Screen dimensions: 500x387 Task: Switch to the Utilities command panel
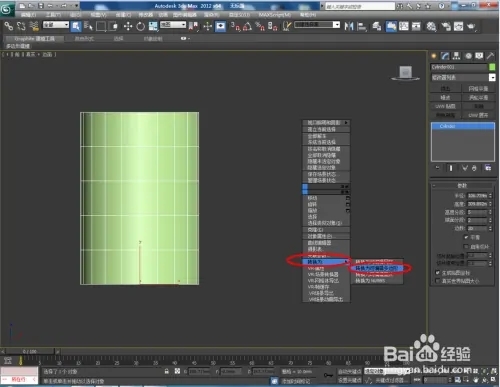tap(490, 56)
